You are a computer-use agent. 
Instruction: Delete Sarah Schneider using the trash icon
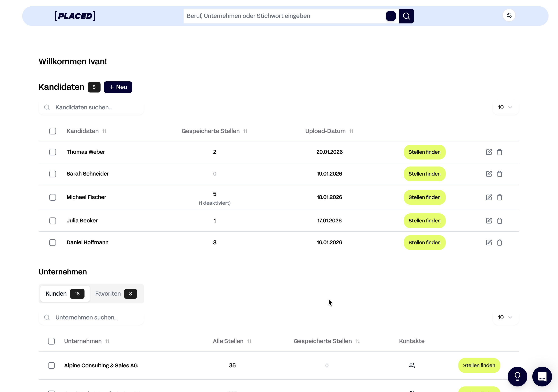click(x=500, y=174)
